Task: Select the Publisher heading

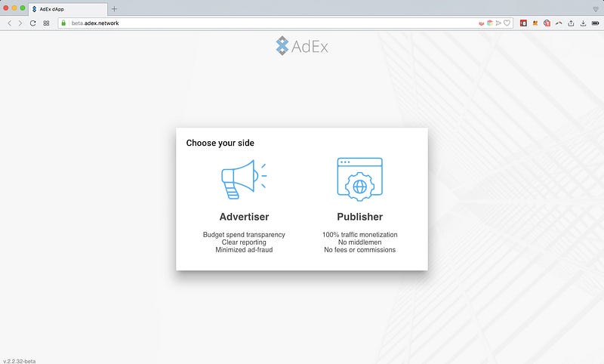Action: 360,217
